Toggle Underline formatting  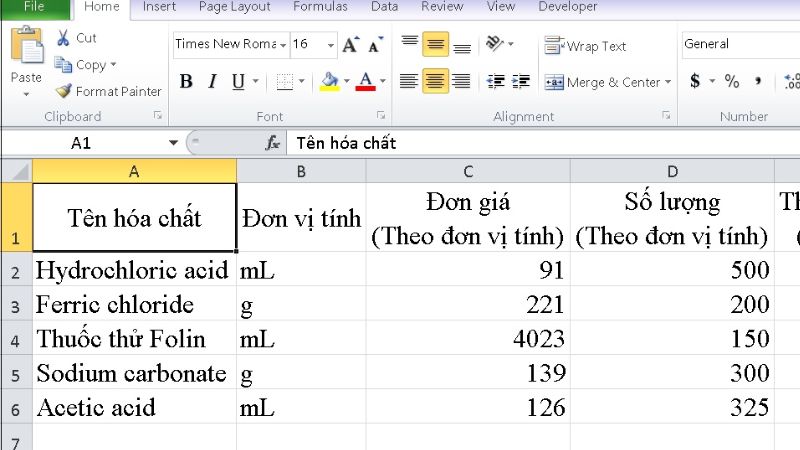click(238, 82)
